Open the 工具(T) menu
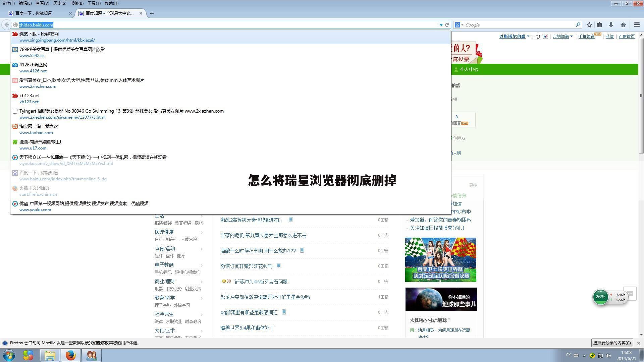Viewport: 644px width, 362px height. 94,3
